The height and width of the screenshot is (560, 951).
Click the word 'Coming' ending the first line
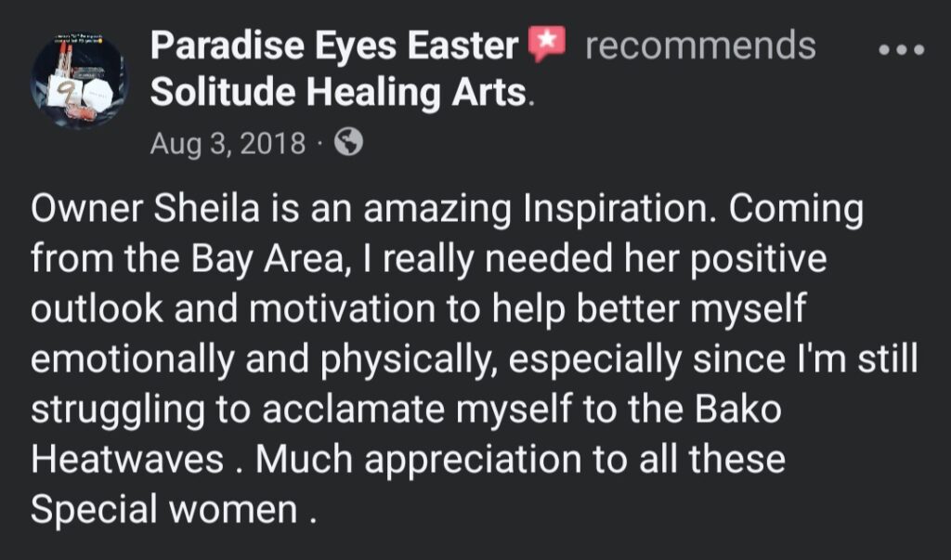point(796,210)
